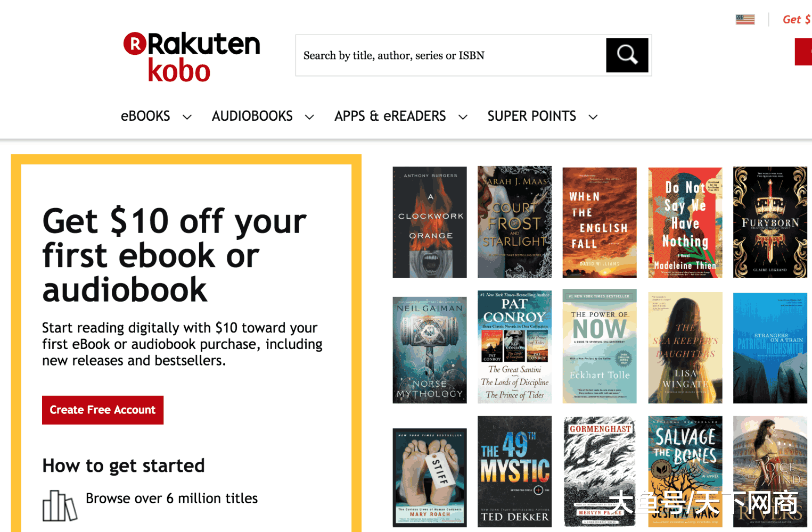Open the Rakuten Kobo logo homepage
This screenshot has height=532, width=812.
(x=192, y=57)
